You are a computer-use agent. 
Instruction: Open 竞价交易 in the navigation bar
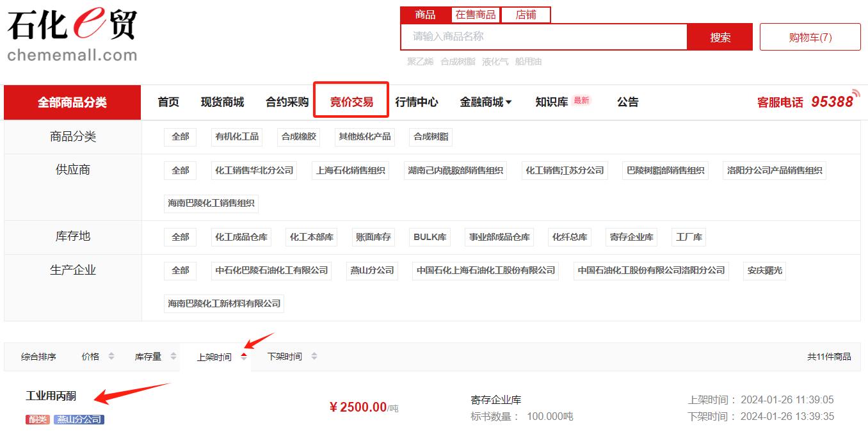click(x=351, y=102)
